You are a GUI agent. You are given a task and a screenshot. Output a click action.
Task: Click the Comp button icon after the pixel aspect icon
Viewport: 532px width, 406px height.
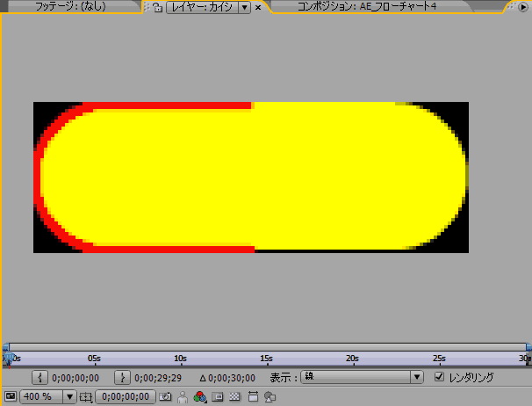coord(270,397)
